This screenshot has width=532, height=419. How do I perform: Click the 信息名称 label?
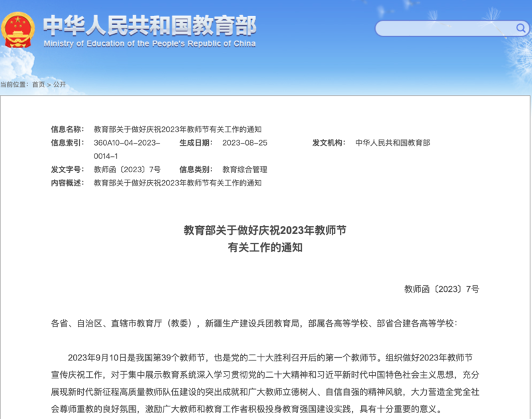67,129
